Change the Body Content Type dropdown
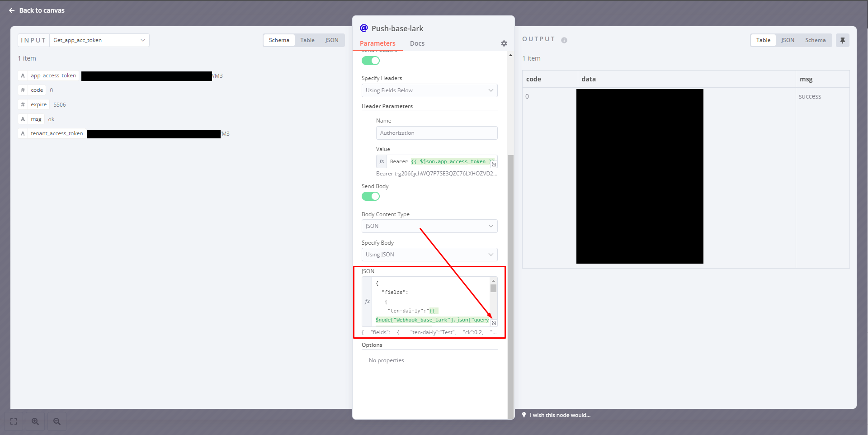 429,226
